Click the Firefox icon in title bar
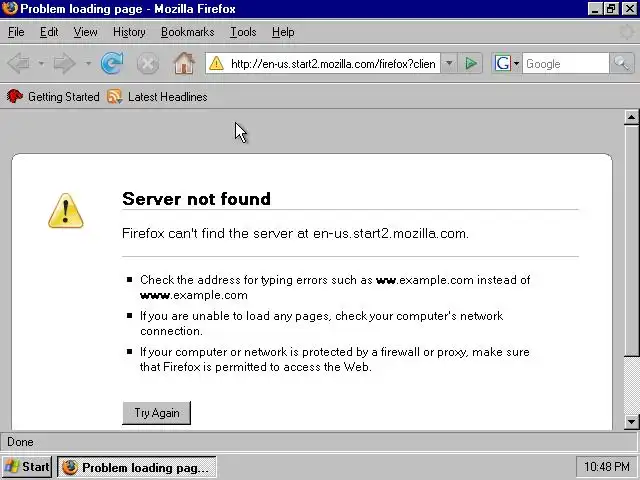Screen dimensions: 640x480 point(10,8)
